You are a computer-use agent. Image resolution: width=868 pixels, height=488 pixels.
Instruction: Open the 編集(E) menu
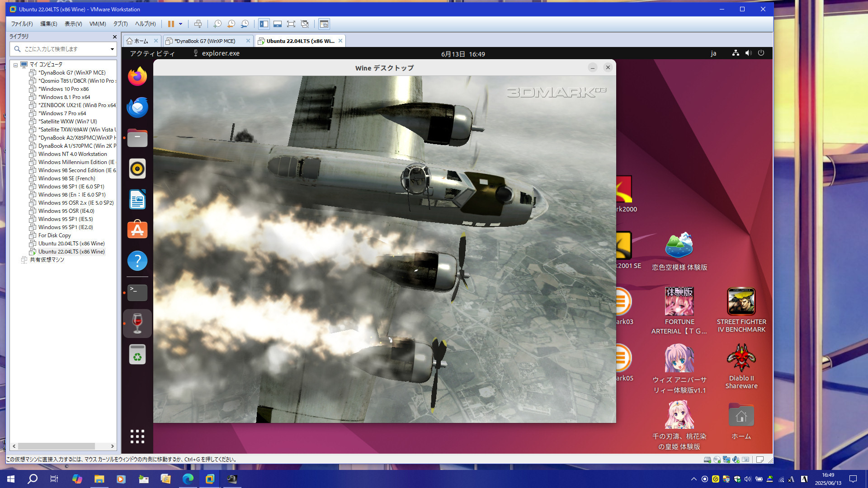[49, 24]
